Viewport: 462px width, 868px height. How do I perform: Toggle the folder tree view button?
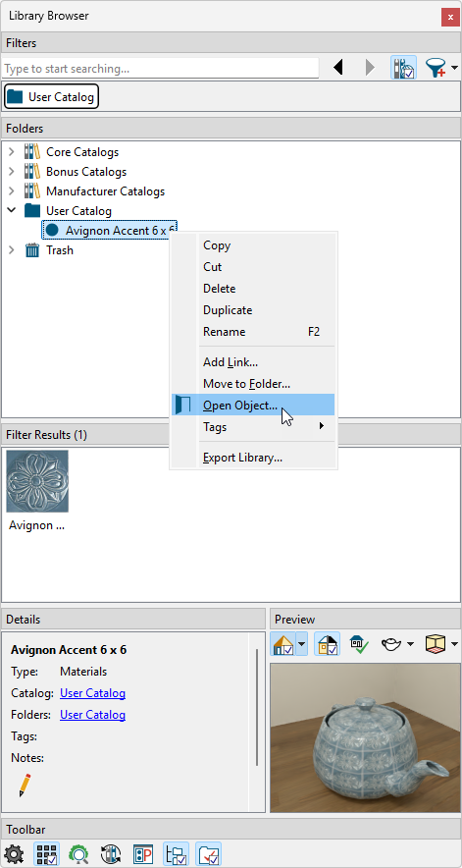pyautogui.click(x=176, y=854)
